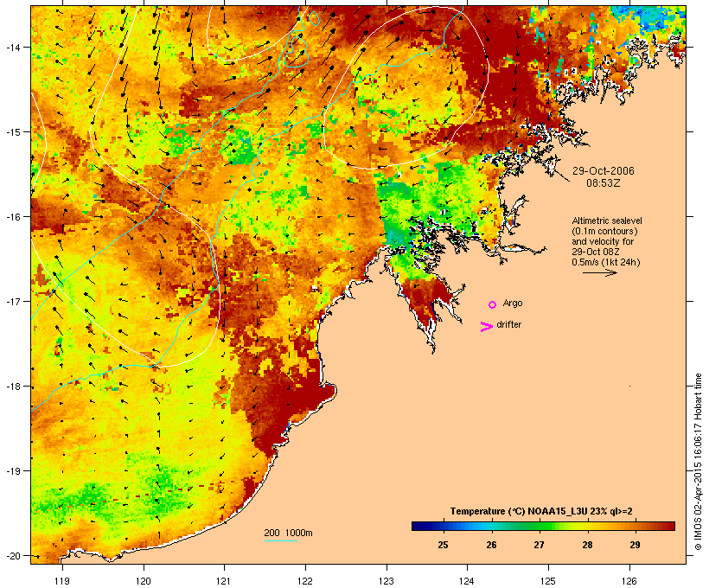Click longitude axis label 121

(224, 581)
